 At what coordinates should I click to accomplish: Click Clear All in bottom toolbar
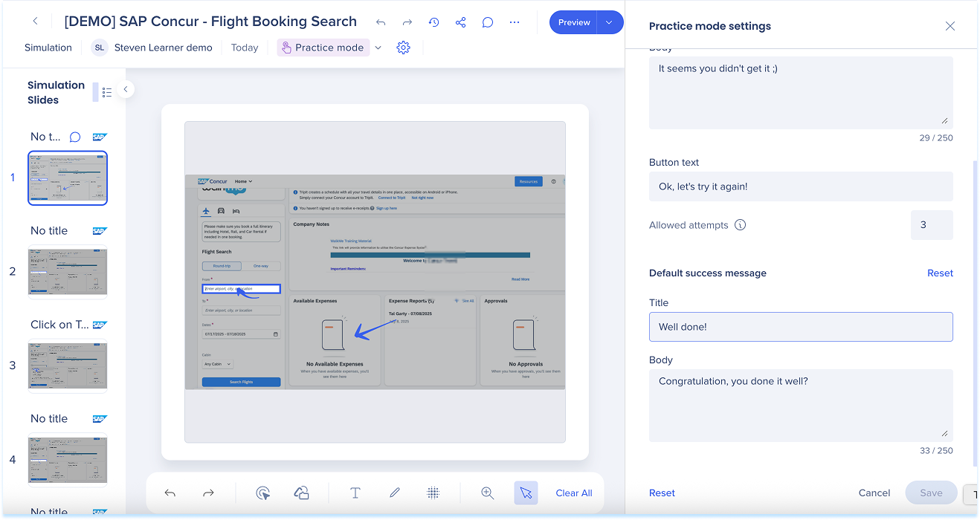click(574, 493)
